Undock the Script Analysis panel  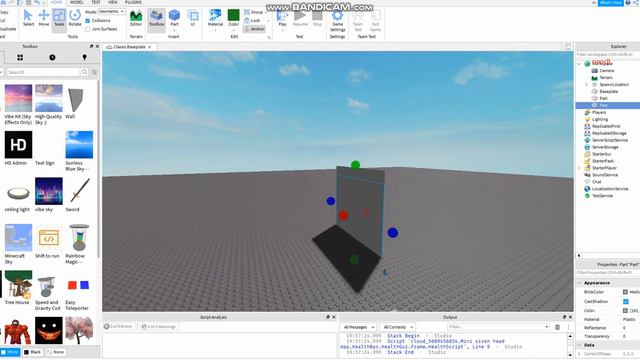pyautogui.click(x=327, y=317)
